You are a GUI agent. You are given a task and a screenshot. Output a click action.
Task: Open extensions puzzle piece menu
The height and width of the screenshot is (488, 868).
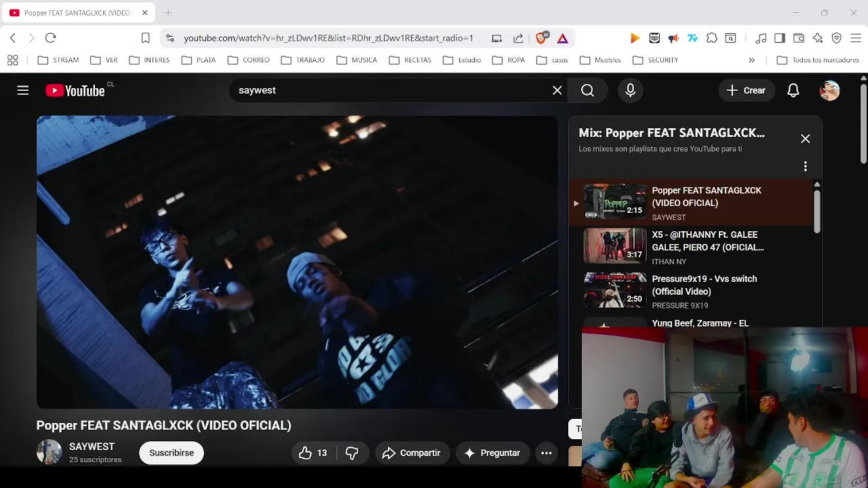click(711, 38)
